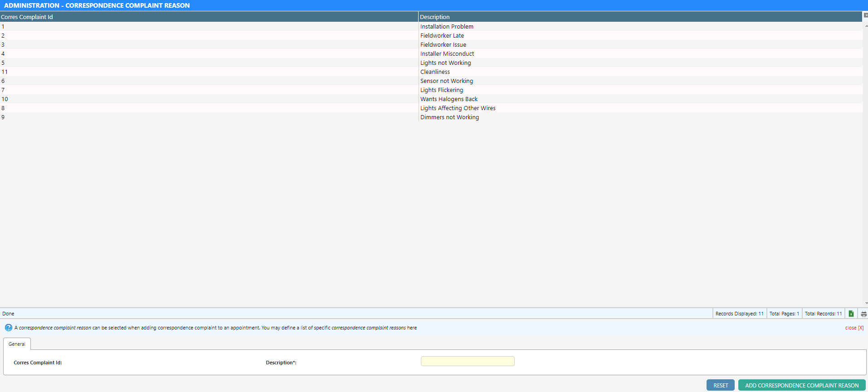Select the Lights Affecting Other Wires row
The height and width of the screenshot is (392, 868).
click(x=458, y=108)
